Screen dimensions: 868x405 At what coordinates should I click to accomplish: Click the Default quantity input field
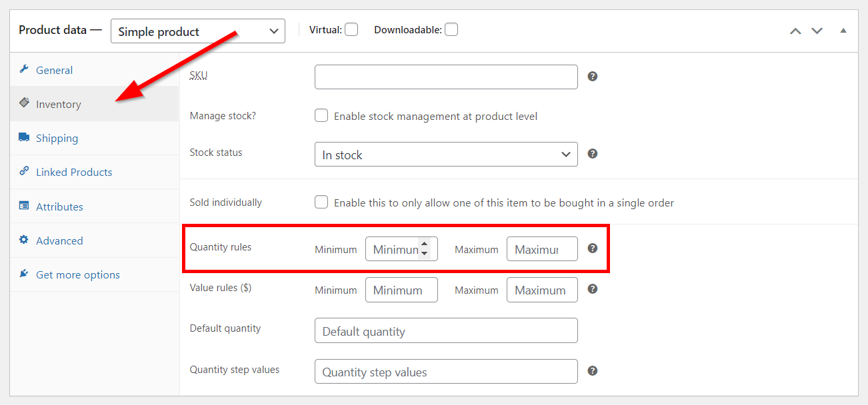pos(445,331)
